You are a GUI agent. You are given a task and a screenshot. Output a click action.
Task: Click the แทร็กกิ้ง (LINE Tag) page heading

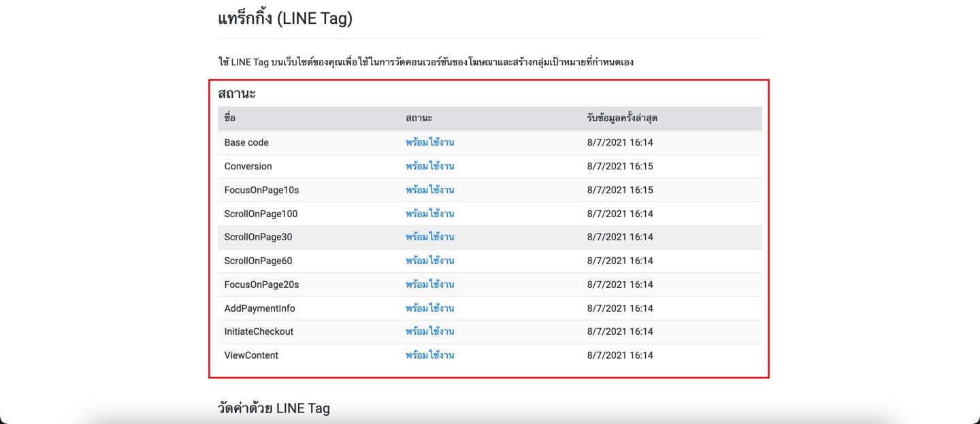coord(285,18)
